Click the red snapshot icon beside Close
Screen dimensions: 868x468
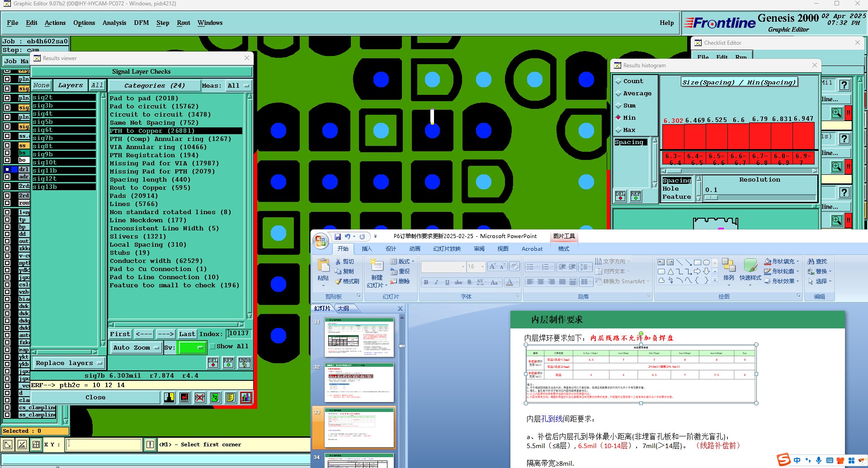click(x=184, y=398)
